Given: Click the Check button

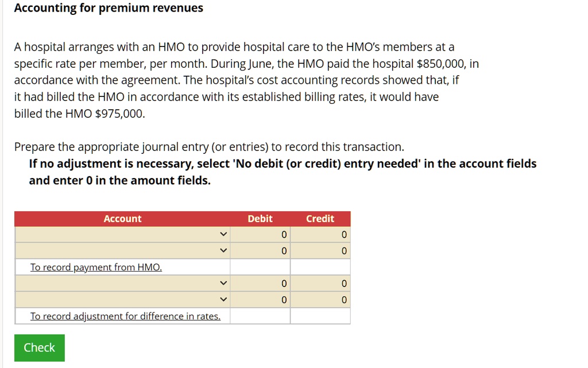Looking at the screenshot, I should pyautogui.click(x=39, y=347).
